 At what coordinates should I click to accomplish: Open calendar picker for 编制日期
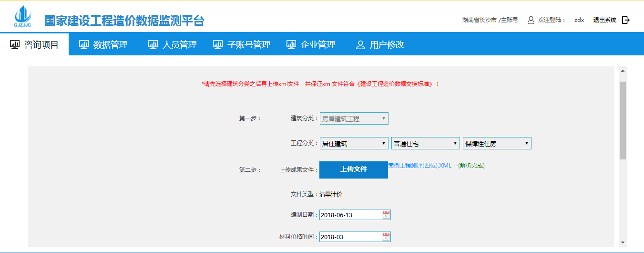[x=386, y=215]
